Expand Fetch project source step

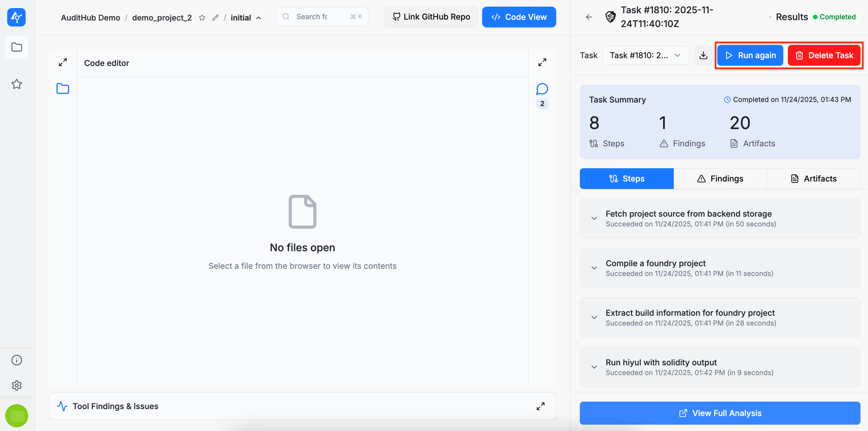tap(594, 218)
